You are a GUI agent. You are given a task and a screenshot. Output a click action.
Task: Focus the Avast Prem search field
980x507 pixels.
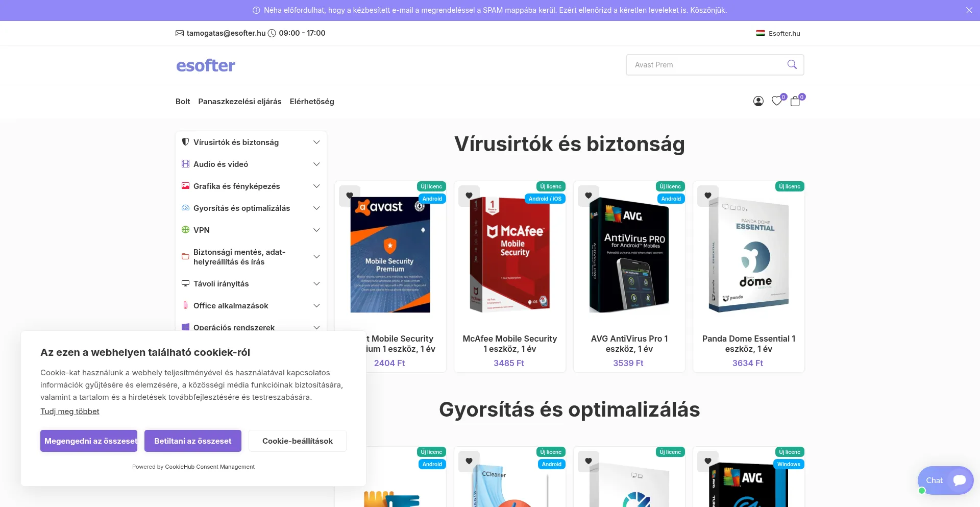[x=707, y=65]
